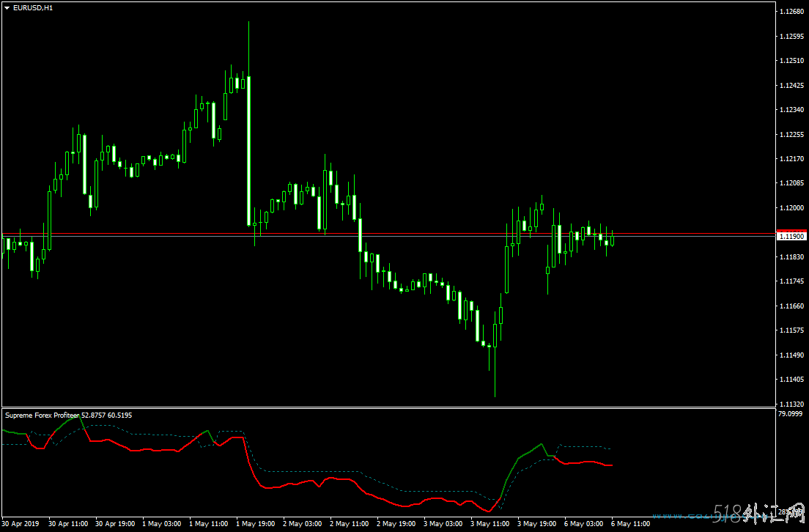Select the red horizontal line on chart
The image size is (809, 532).
pos(389,234)
